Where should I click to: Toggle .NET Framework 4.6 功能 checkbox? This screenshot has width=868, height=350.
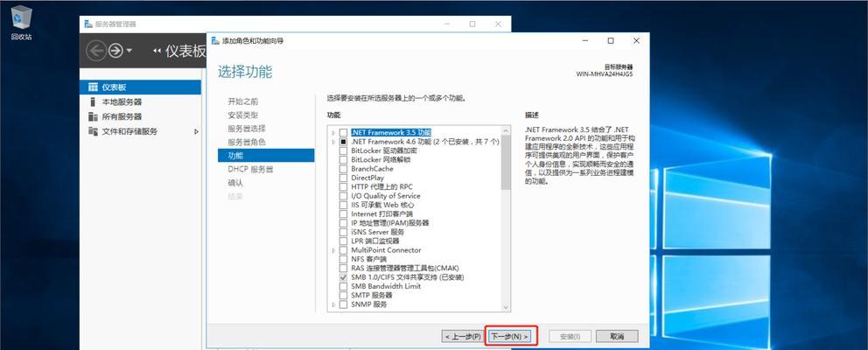(344, 142)
